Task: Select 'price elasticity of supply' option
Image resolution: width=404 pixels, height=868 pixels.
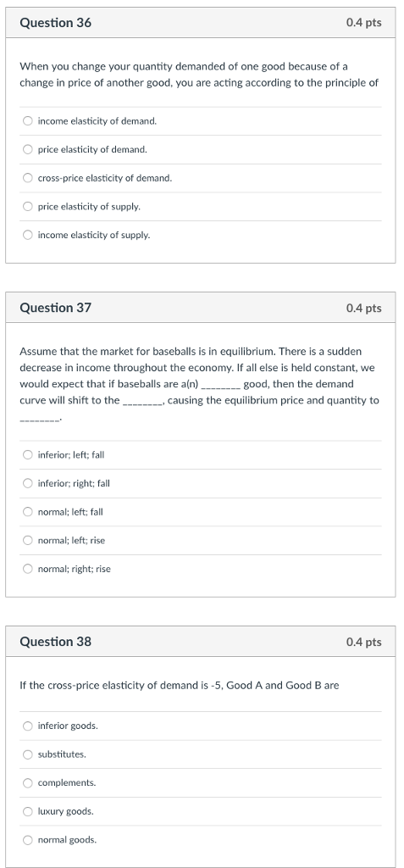Action: [28, 207]
